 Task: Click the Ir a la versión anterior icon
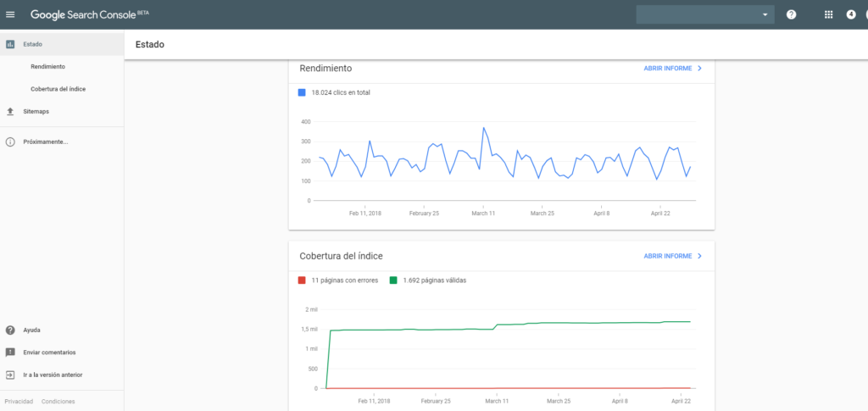(x=10, y=375)
